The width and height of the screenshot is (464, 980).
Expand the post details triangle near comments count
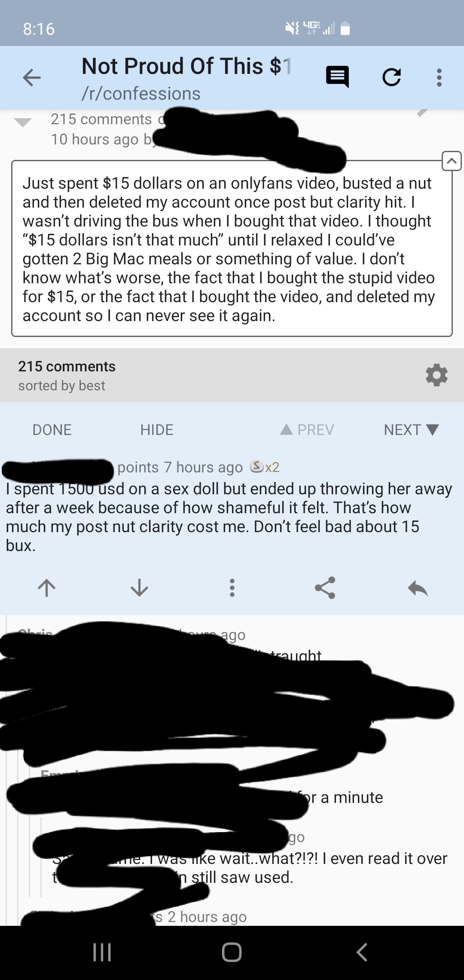tap(23, 122)
